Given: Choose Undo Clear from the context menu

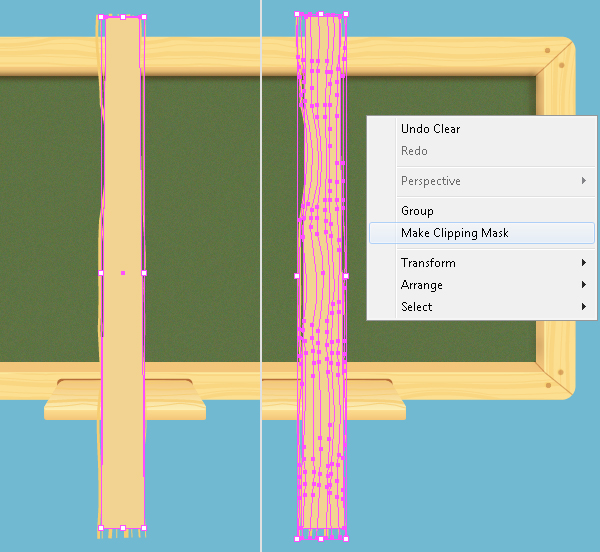Looking at the screenshot, I should [481, 129].
